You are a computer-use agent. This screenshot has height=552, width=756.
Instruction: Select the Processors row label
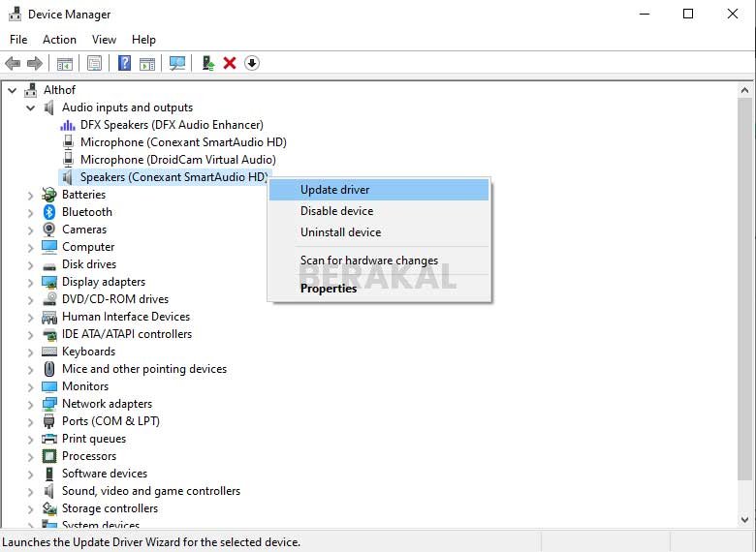coord(89,456)
